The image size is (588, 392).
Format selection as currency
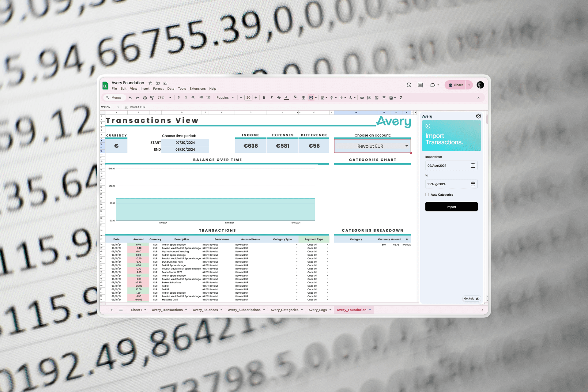pos(179,98)
